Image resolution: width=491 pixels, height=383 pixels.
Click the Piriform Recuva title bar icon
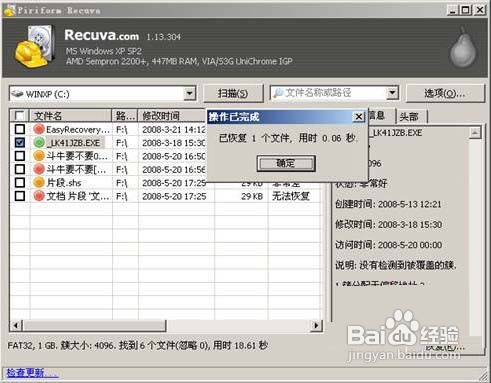click(9, 10)
